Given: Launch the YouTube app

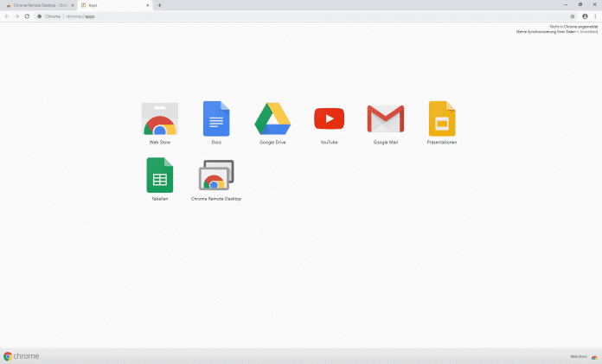Looking at the screenshot, I should point(329,119).
